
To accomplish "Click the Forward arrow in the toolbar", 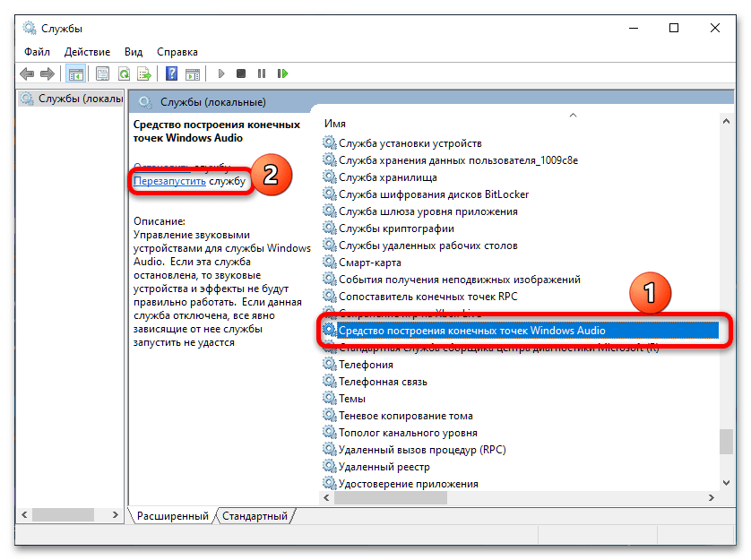I will click(x=47, y=73).
